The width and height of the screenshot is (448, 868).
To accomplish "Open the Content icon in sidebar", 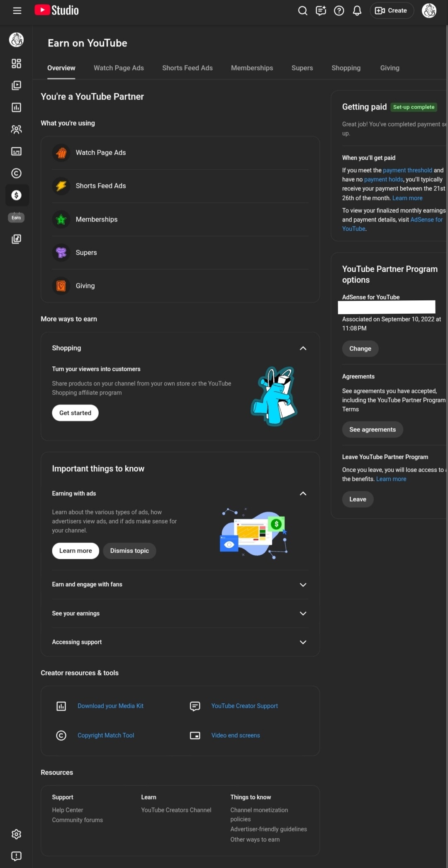I will (x=16, y=85).
